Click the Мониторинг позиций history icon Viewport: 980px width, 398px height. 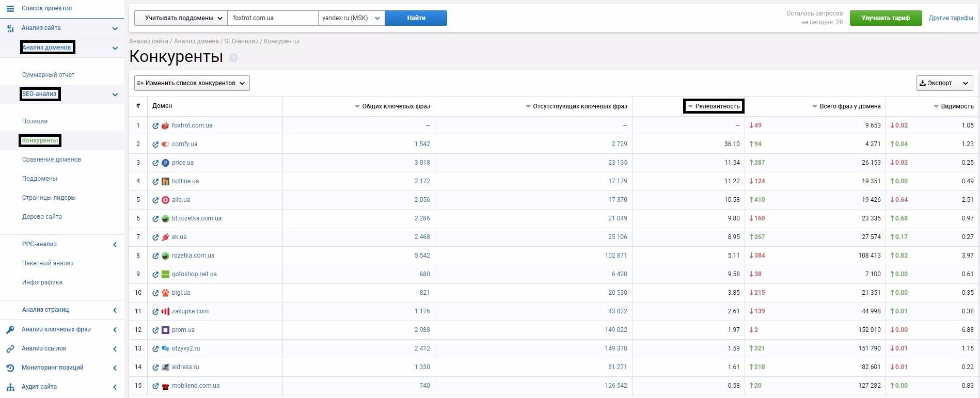[10, 368]
